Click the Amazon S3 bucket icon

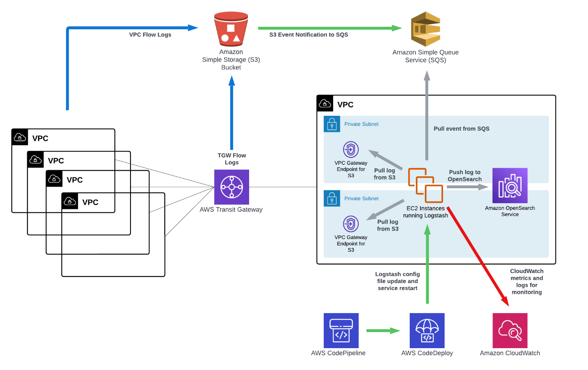[x=231, y=29]
